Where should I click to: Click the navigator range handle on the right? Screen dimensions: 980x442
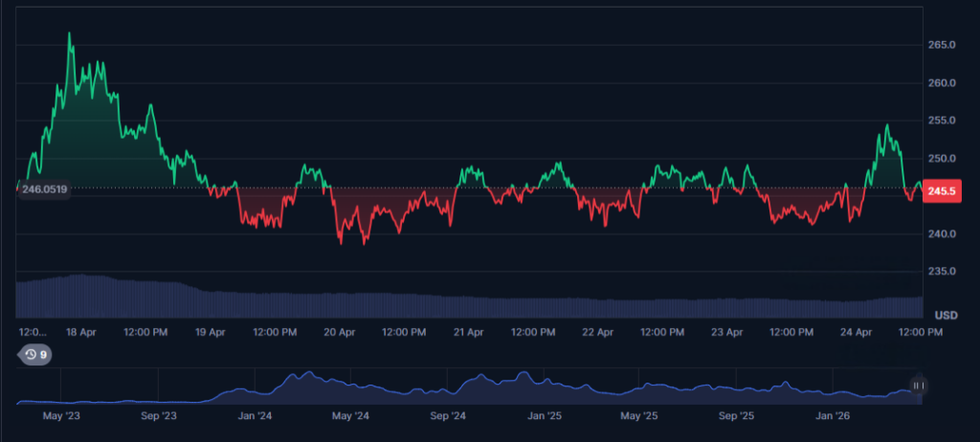click(918, 386)
